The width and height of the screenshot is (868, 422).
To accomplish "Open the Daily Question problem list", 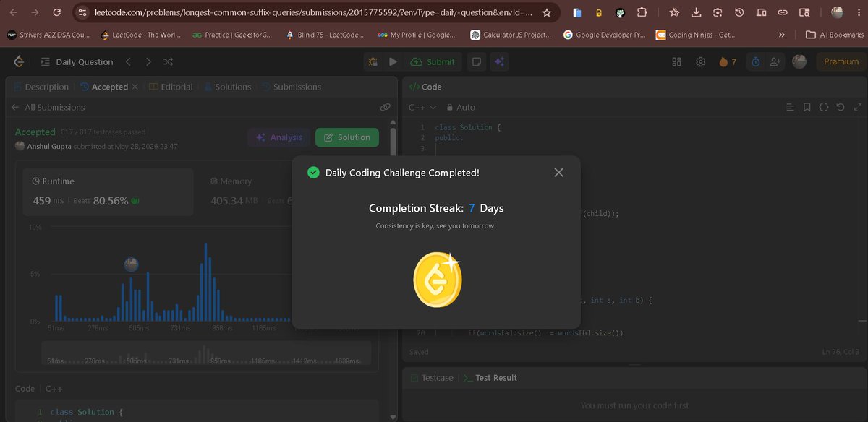I will (x=78, y=62).
